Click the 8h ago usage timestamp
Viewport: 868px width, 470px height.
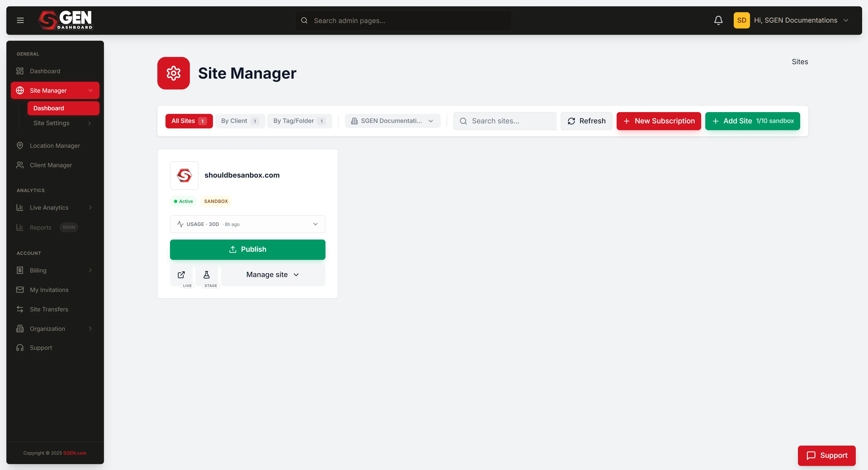pyautogui.click(x=232, y=224)
